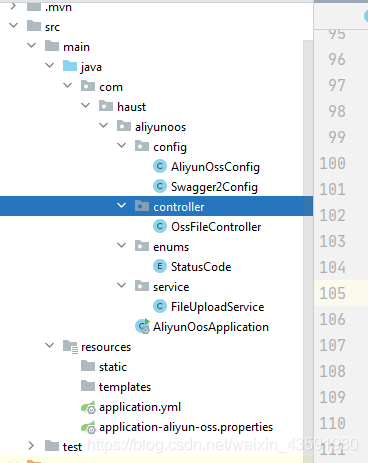Collapse the haust package chevron
This screenshot has width=368, height=463.
86,105
